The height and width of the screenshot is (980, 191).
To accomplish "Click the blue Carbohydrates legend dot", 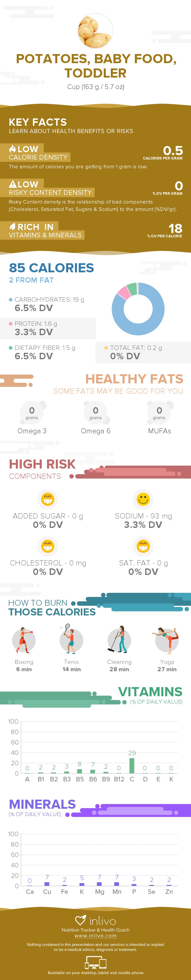I will tap(11, 299).
